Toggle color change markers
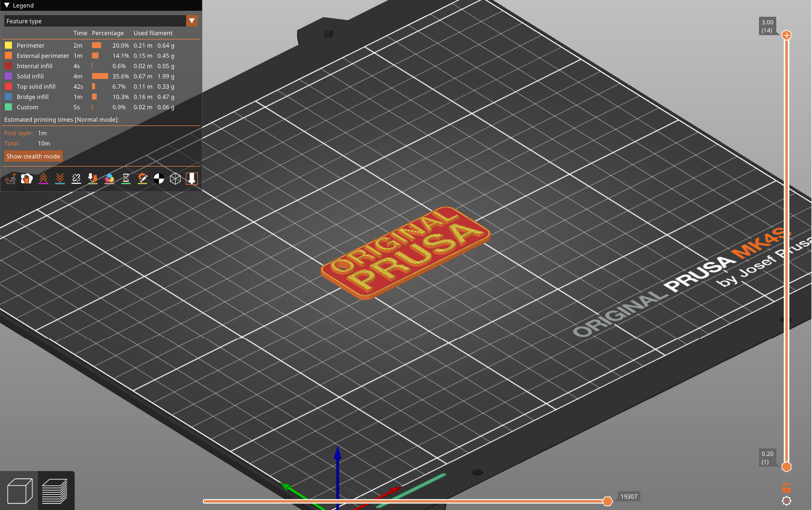The width and height of the screenshot is (812, 510). coord(109,178)
